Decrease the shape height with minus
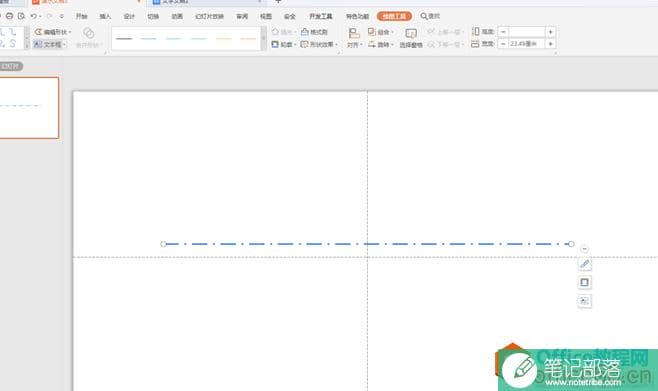This screenshot has width=658, height=391. click(x=503, y=32)
